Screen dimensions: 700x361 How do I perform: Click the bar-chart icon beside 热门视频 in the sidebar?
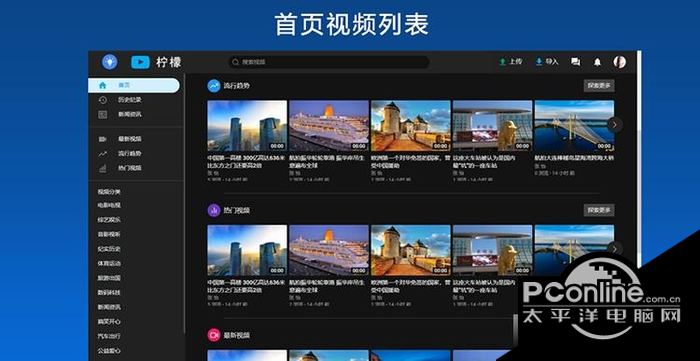coord(103,168)
